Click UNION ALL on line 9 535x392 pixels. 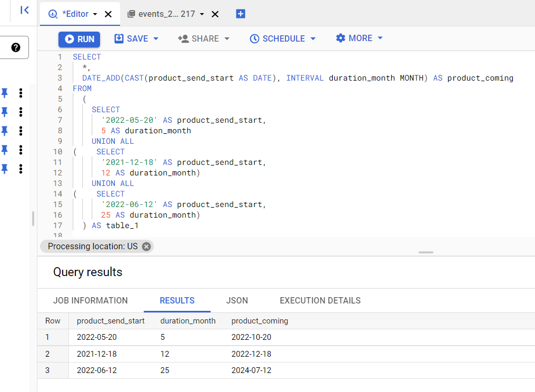click(x=113, y=141)
